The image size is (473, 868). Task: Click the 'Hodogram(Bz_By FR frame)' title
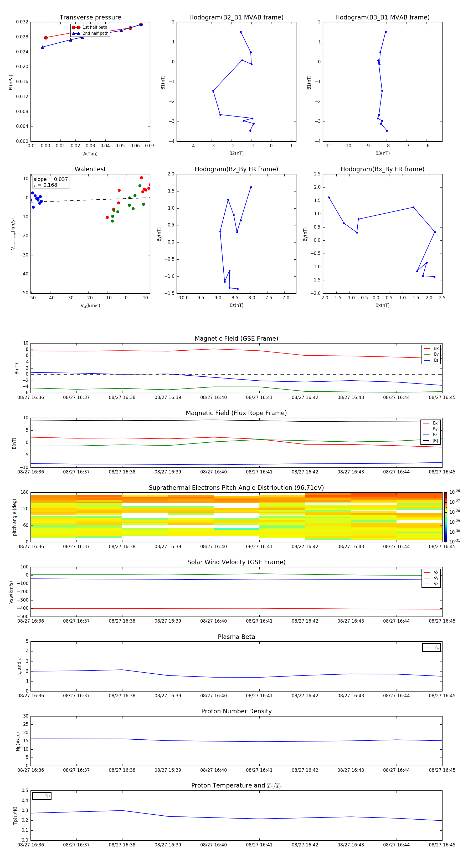236,169
